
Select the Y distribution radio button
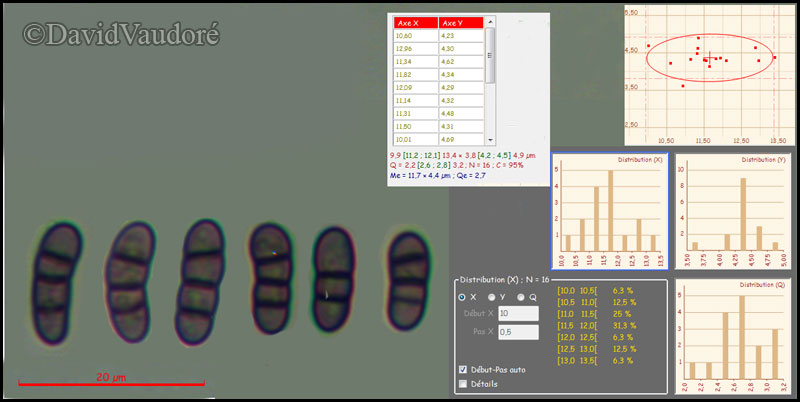pyautogui.click(x=491, y=297)
